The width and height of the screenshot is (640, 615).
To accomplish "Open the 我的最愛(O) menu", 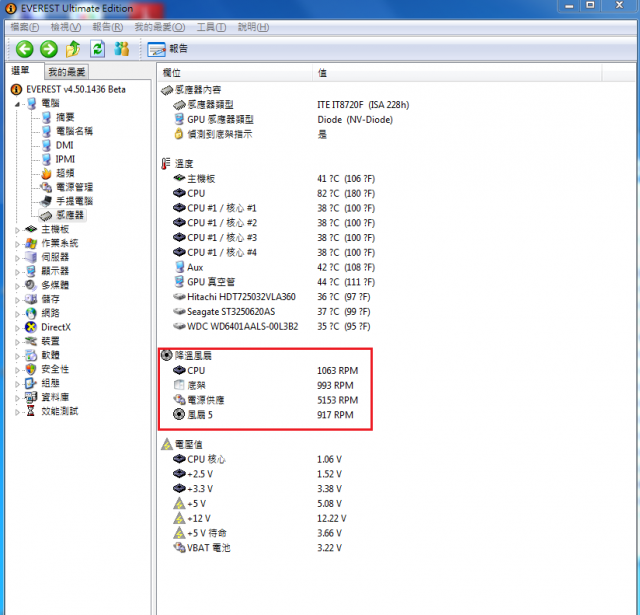I will tap(160, 27).
